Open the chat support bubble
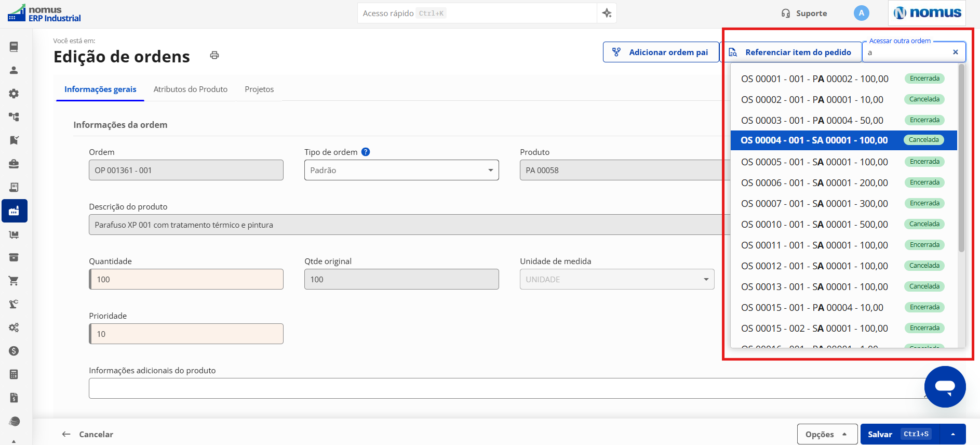Screen dimensions: 980x445 [x=945, y=387]
